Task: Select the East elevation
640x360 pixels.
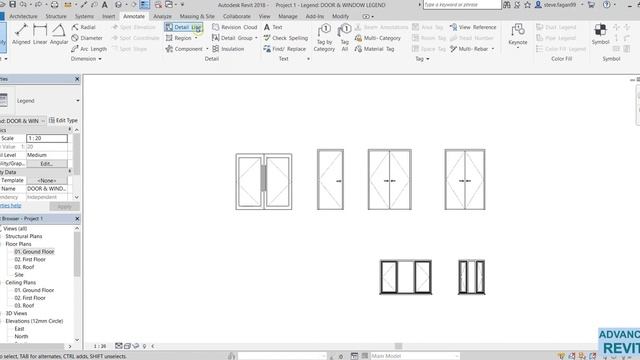Action: pyautogui.click(x=19, y=329)
